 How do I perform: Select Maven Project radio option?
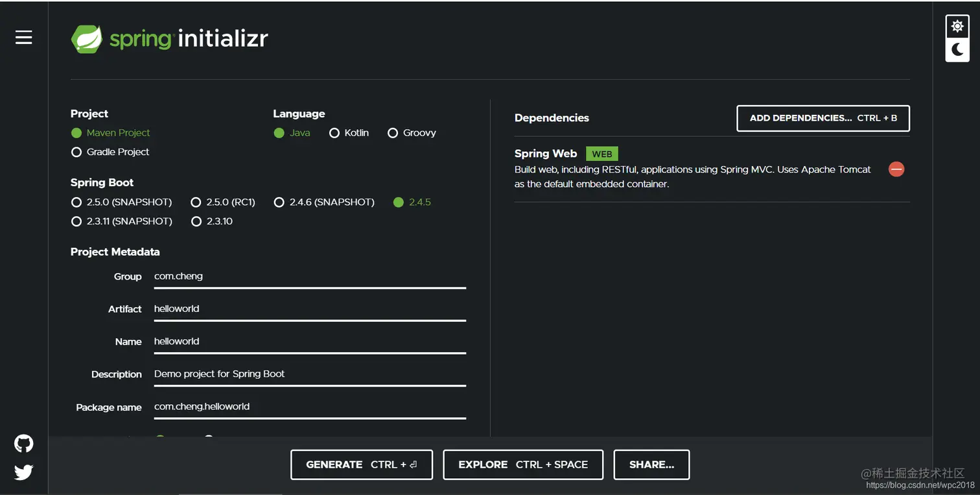tap(110, 133)
